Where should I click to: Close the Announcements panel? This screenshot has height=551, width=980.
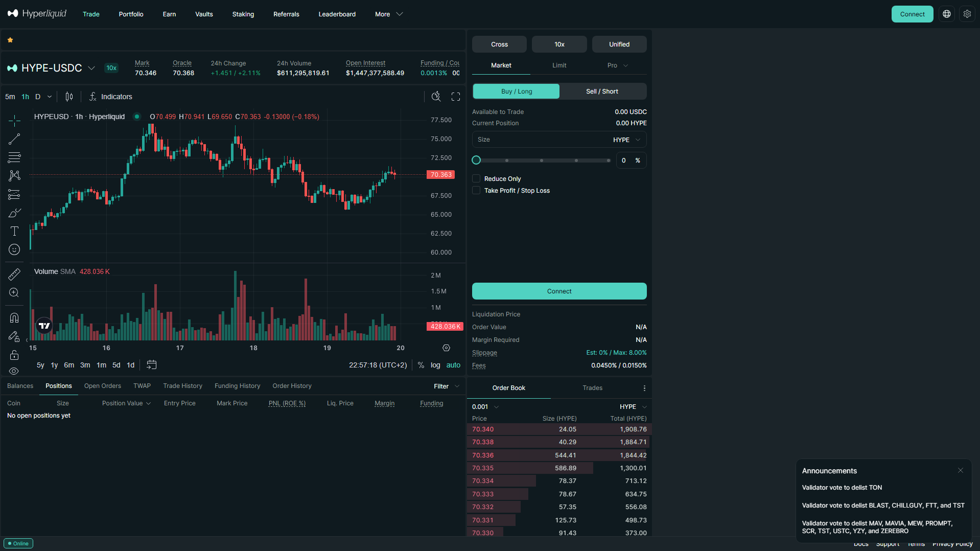[x=961, y=471]
